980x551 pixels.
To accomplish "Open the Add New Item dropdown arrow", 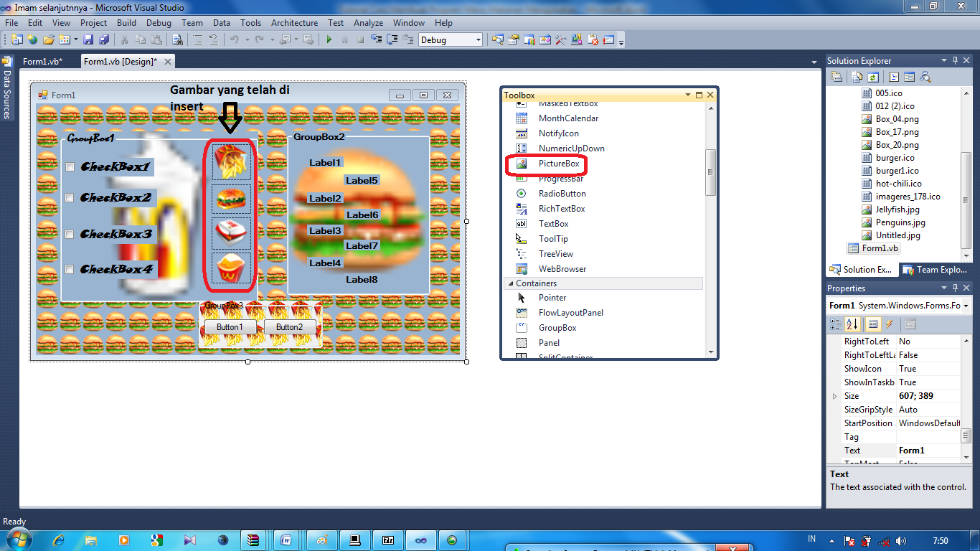I will 75,40.
